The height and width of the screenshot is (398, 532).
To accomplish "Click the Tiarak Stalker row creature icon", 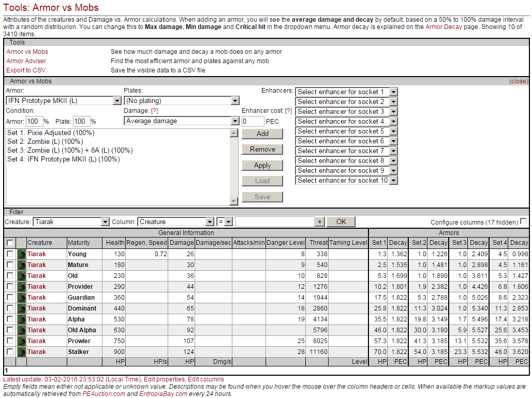I will pyautogui.click(x=21, y=352).
